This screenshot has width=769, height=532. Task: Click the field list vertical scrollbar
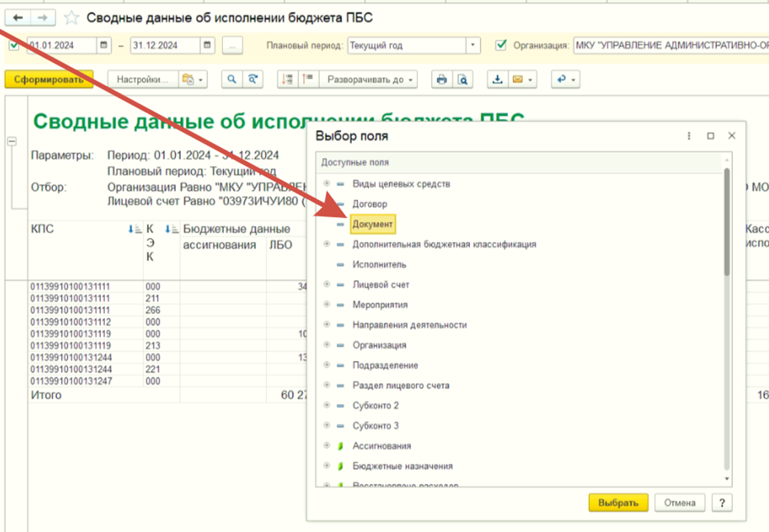click(727, 222)
